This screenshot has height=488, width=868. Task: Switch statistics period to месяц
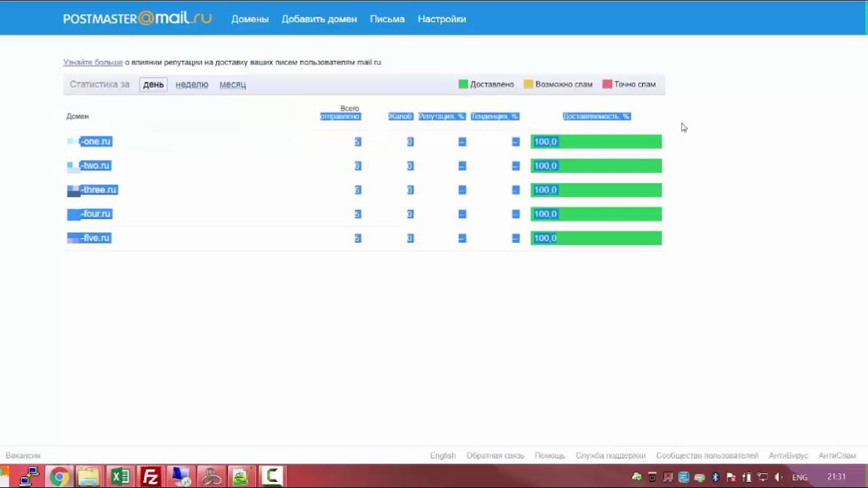[233, 85]
